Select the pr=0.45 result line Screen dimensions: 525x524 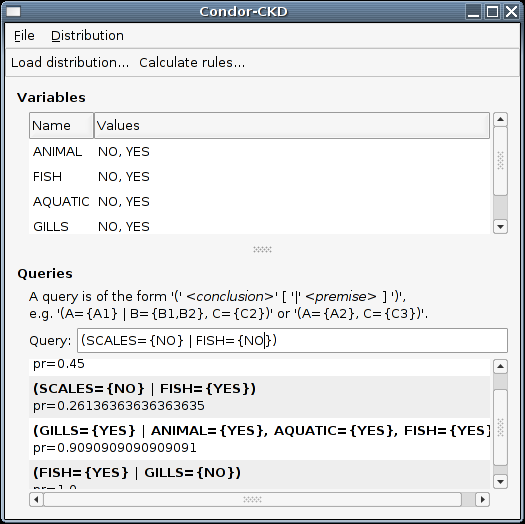[x=59, y=364]
